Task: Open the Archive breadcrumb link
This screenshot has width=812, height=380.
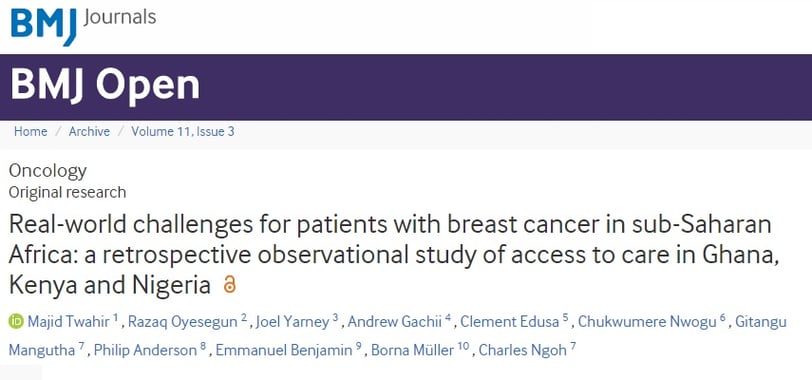Action: 89,131
